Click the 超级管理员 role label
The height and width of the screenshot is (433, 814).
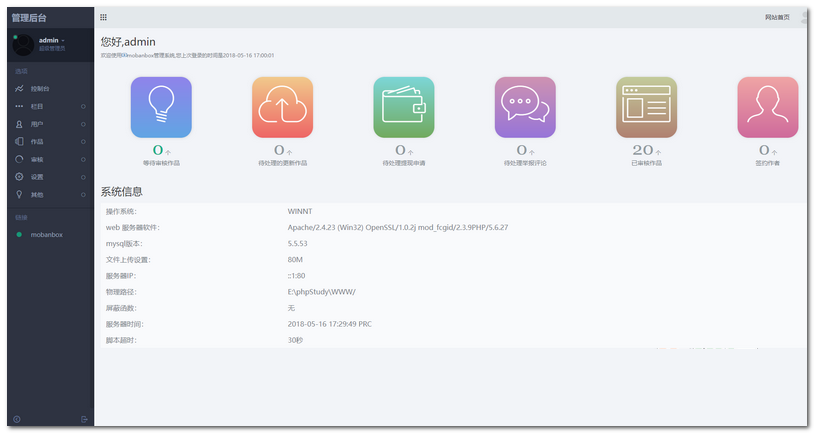52,48
